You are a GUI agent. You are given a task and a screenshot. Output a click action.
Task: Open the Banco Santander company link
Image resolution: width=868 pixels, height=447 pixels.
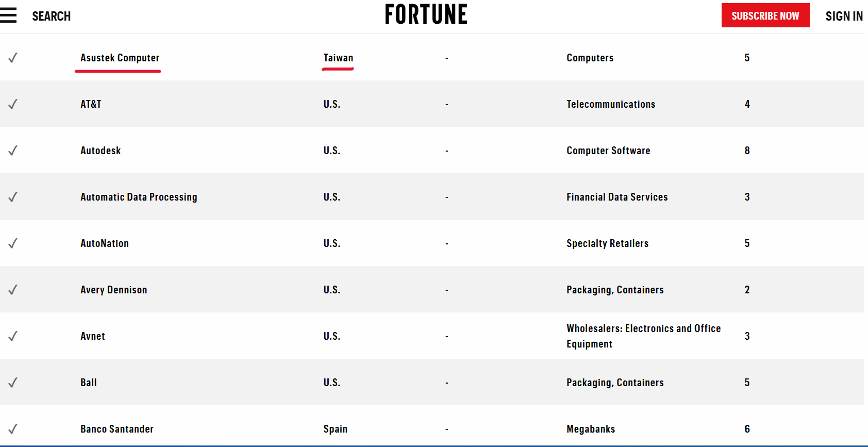pyautogui.click(x=117, y=429)
